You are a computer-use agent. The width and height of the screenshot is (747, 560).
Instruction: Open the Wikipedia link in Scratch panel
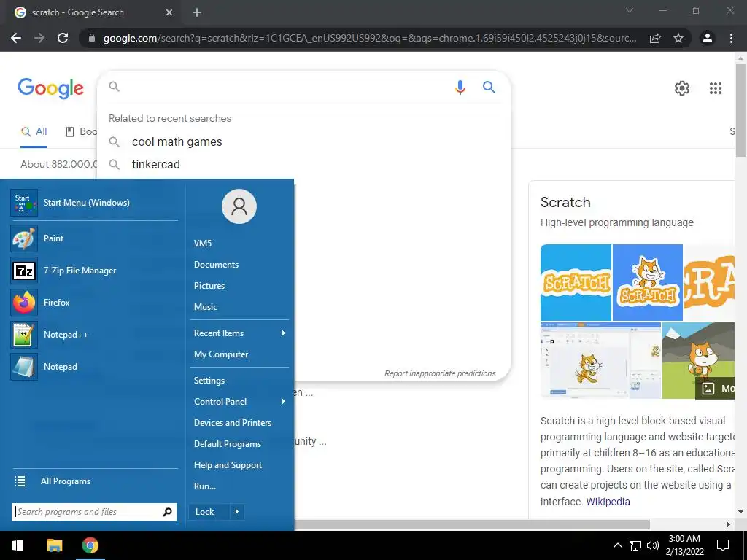click(608, 502)
